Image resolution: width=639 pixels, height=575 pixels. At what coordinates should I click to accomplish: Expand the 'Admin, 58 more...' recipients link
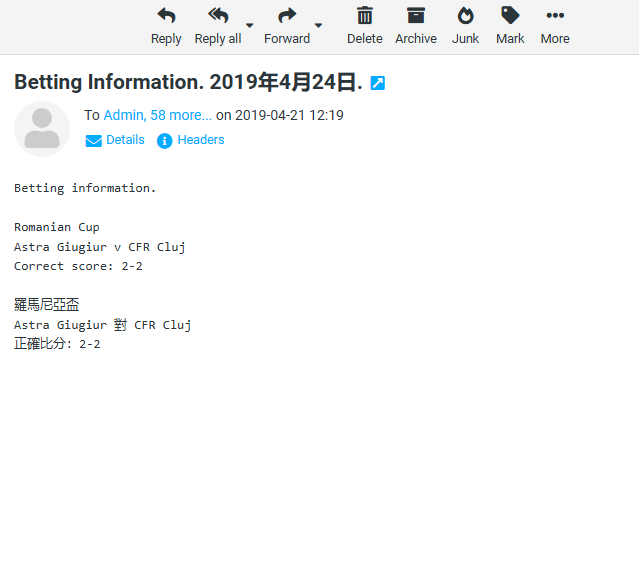(x=157, y=115)
